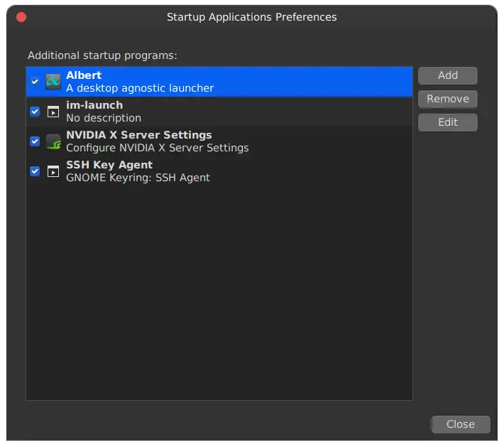Select the SSH Key Agent title
This screenshot has height=447, width=504.
click(109, 165)
